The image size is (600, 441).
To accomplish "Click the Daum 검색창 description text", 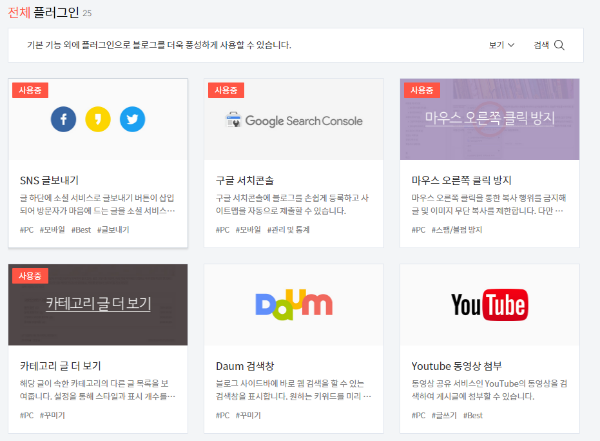I will tap(293, 390).
